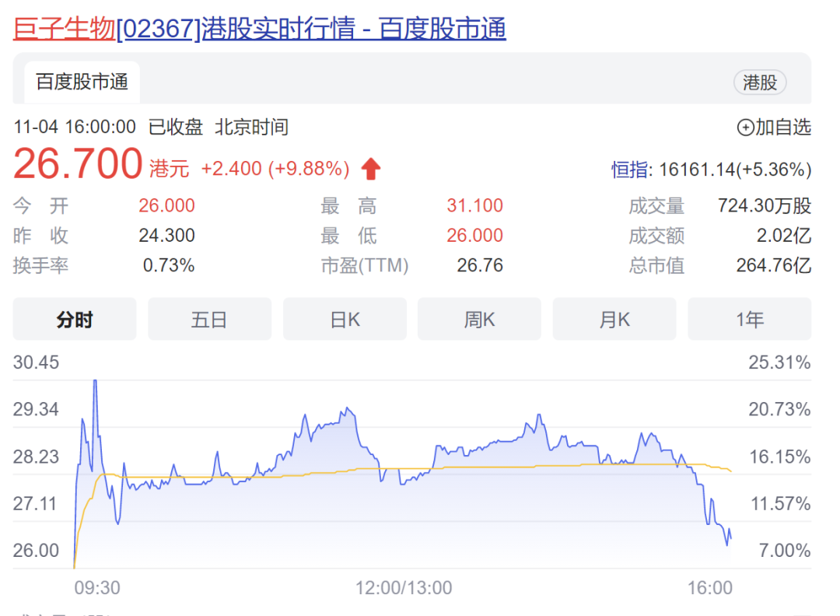Screen dimensions: 840x616
Task: Show the 周K weekly chart
Action: coord(479,320)
